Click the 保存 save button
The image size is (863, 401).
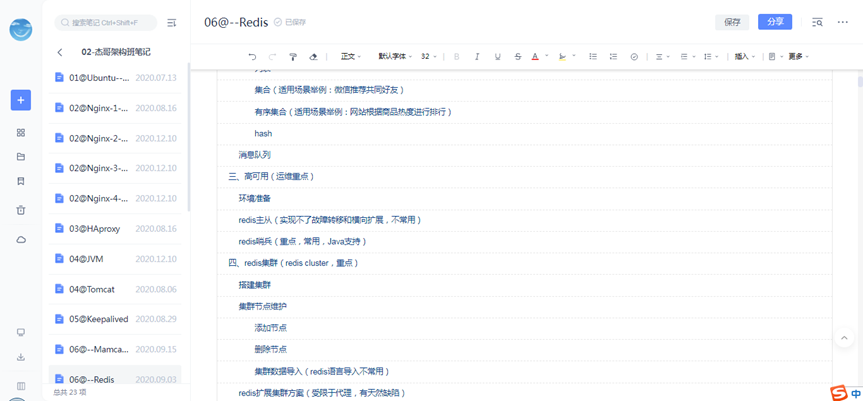click(732, 22)
